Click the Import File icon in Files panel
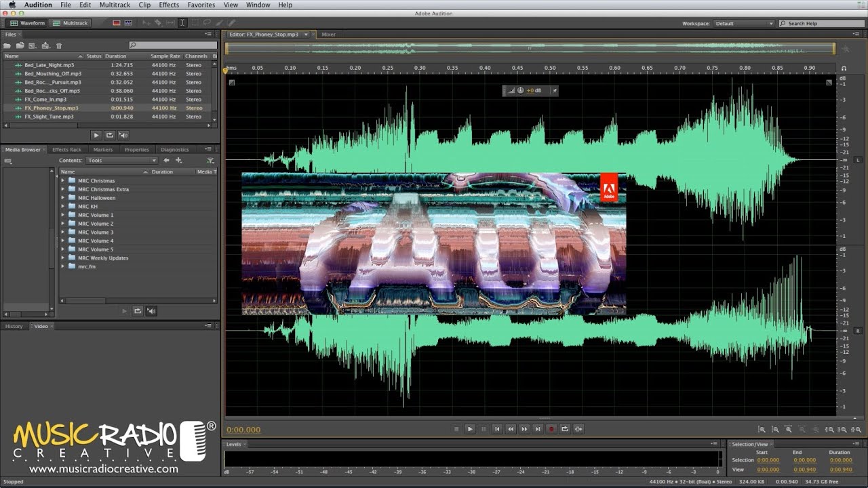The height and width of the screenshot is (488, 868). point(20,45)
